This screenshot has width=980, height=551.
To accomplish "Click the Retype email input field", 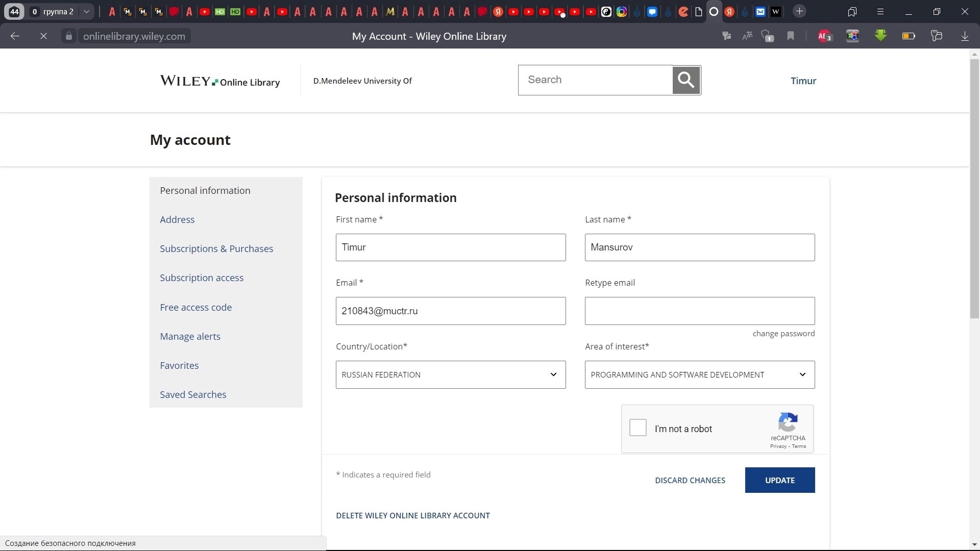I will (699, 311).
